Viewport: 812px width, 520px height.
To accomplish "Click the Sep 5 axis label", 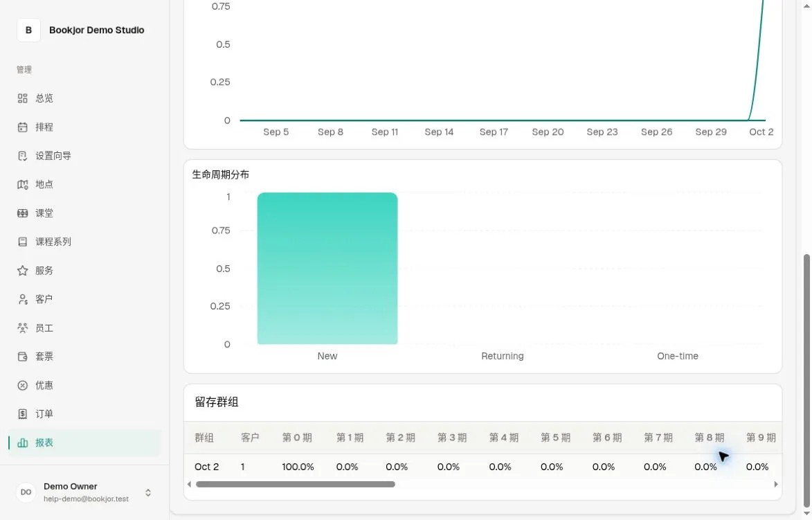I will [276, 132].
